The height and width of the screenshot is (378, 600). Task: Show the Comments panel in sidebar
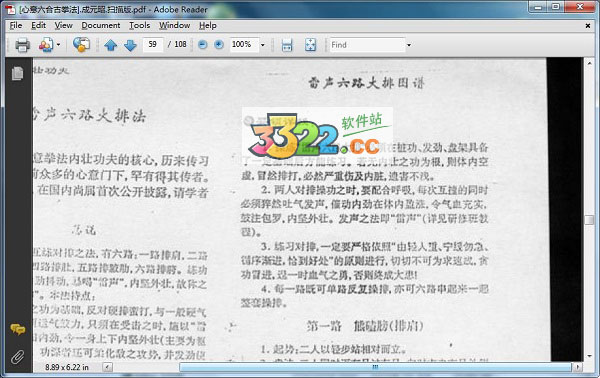[x=18, y=329]
